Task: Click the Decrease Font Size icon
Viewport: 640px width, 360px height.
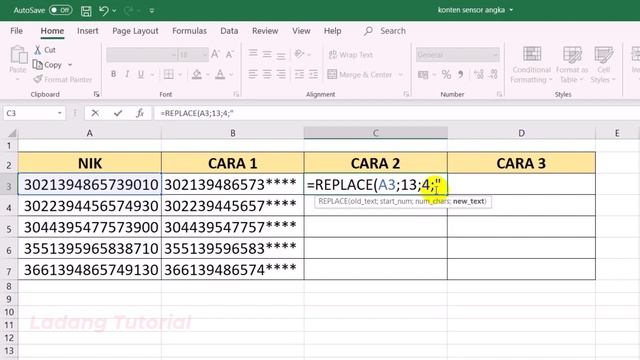Action: (230, 54)
